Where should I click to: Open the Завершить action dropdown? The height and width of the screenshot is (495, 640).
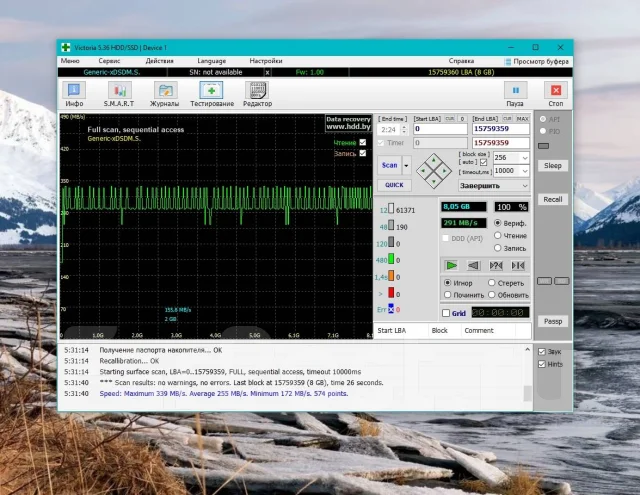494,186
